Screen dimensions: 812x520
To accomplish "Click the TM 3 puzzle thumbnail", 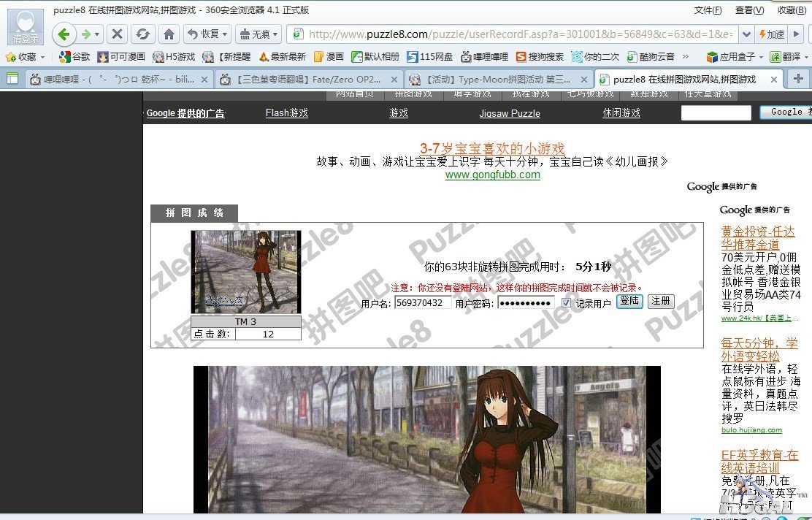I will (245, 272).
